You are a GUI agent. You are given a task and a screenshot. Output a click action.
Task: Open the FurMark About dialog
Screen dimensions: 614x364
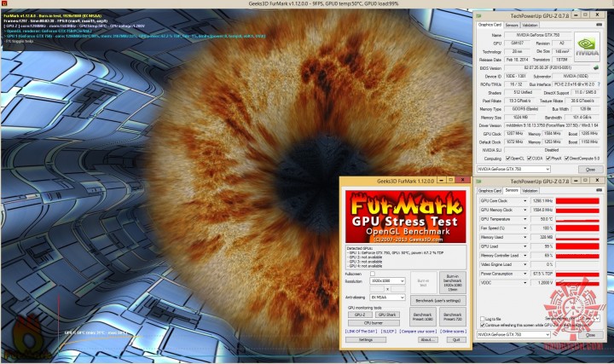tap(427, 340)
